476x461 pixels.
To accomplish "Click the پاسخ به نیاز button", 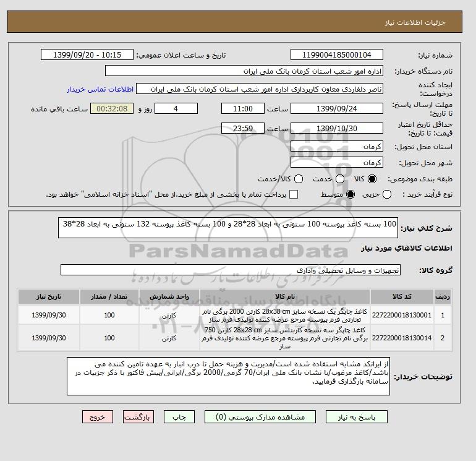I will pyautogui.click(x=357, y=417).
